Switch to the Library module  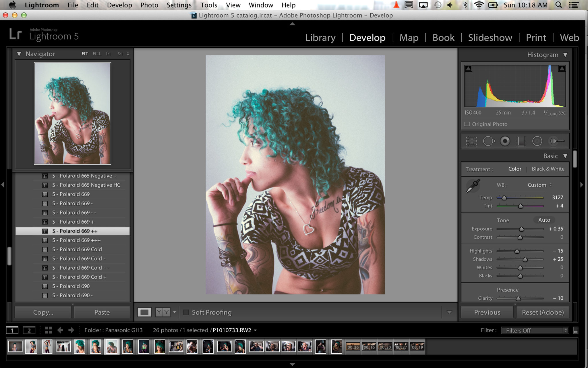(x=320, y=38)
